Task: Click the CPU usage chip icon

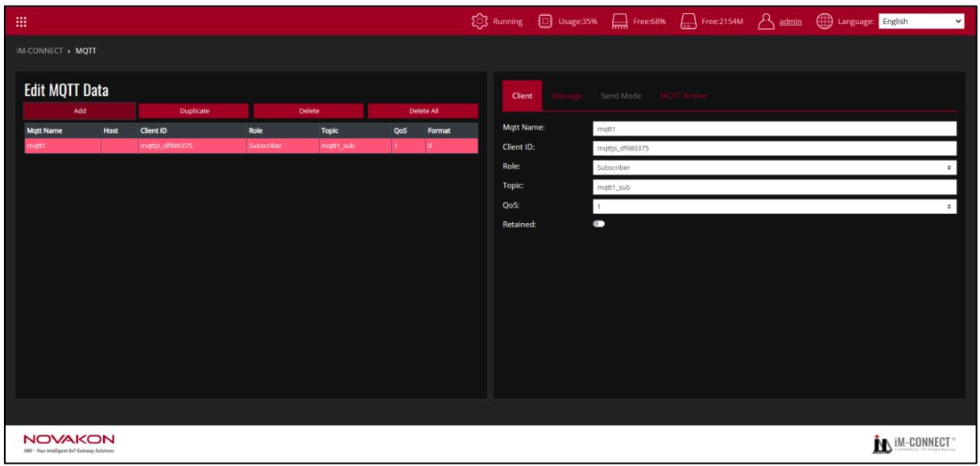Action: point(545,21)
